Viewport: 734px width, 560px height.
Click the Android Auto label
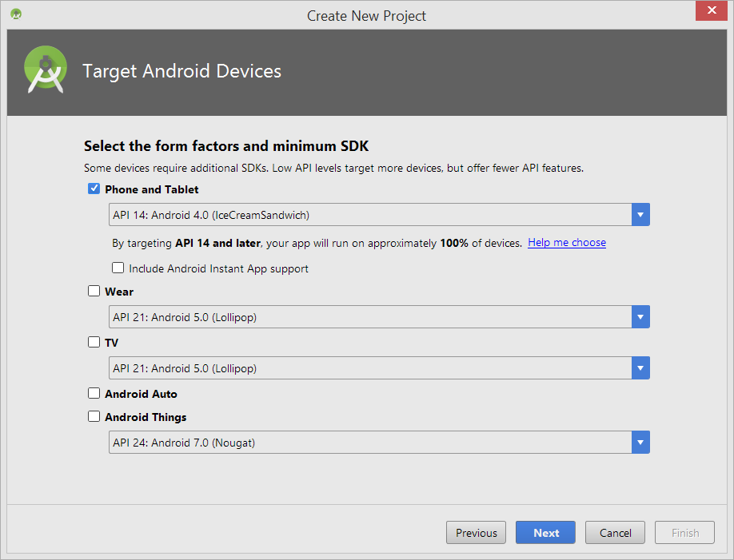(x=141, y=394)
